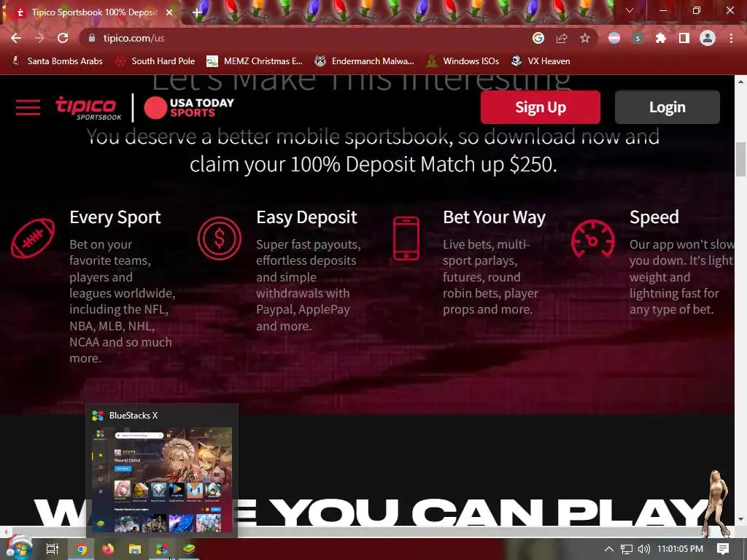Click the vertical scrollbar thumb
747x560 pixels.
tap(740, 159)
